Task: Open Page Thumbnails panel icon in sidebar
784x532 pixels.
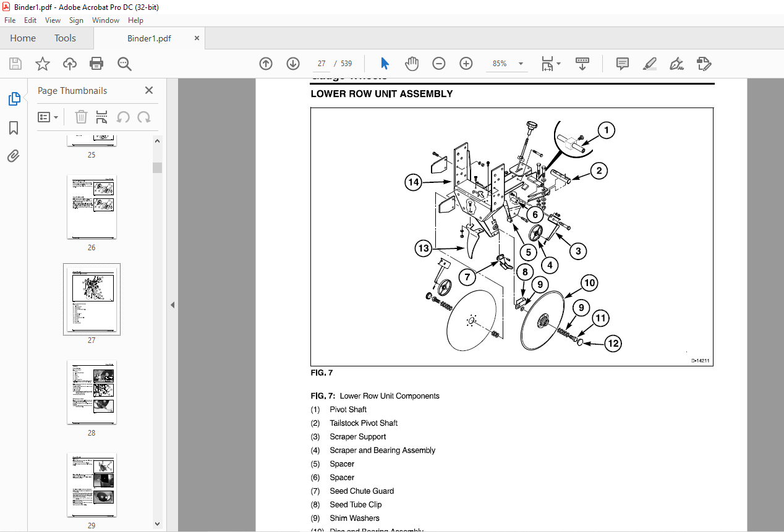Action: [14, 99]
